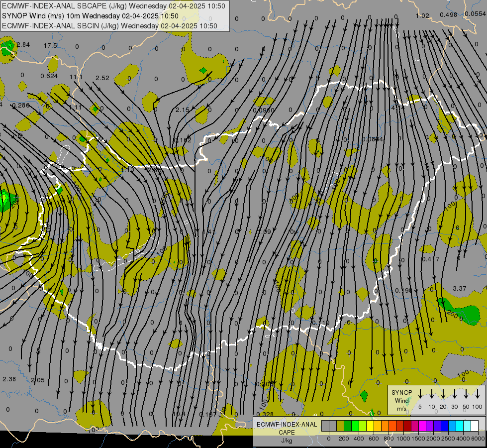Click the 1500 tick label on the color scale
Viewport: 487px width, 448px height.
[x=418, y=439]
